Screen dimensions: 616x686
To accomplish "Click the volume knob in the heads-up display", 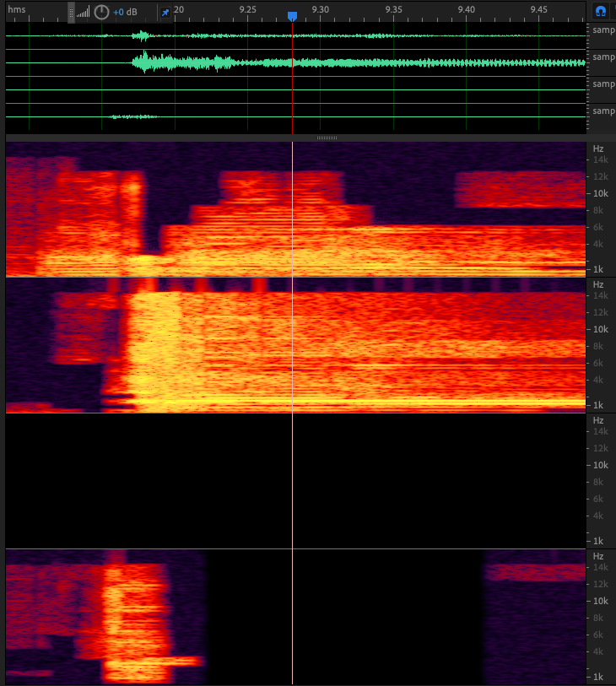I will (x=101, y=12).
